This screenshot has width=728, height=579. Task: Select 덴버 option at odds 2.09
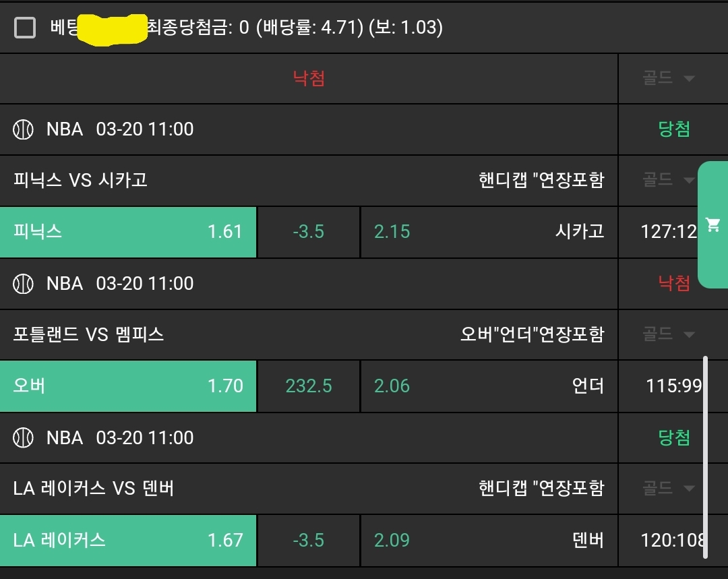click(489, 541)
